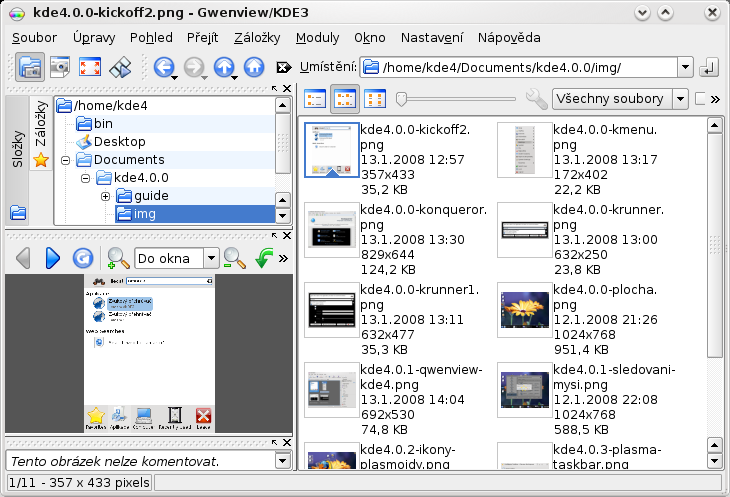
Task: Open the Přejít menu
Action: tap(203, 37)
